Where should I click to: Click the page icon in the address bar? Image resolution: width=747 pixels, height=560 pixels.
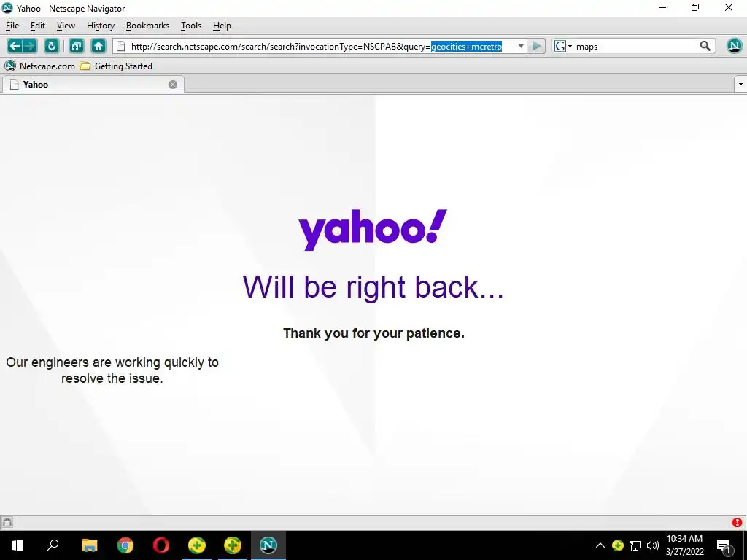[x=121, y=46]
